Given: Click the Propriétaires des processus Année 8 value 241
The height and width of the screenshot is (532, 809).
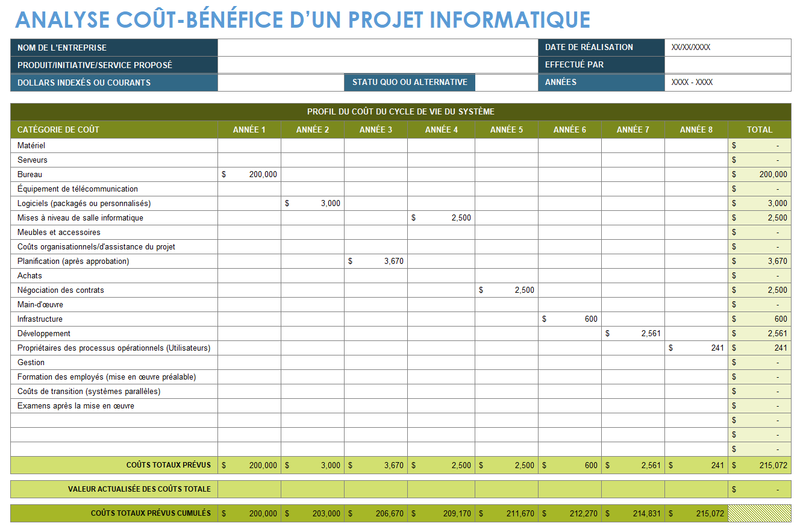Looking at the screenshot, I should (x=696, y=348).
